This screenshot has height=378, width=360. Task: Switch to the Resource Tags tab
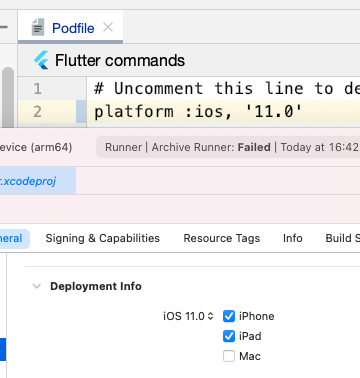[x=222, y=238]
